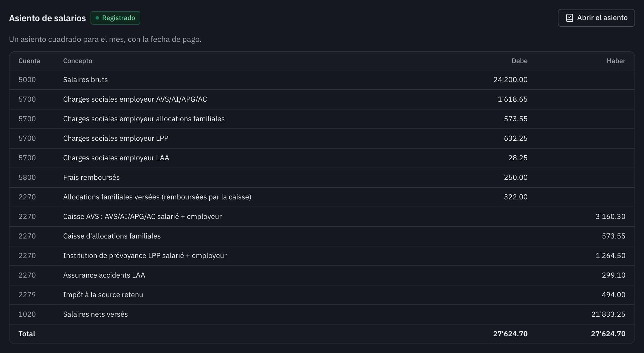The image size is (644, 353).
Task: Click the Haber column header
Action: pos(616,61)
